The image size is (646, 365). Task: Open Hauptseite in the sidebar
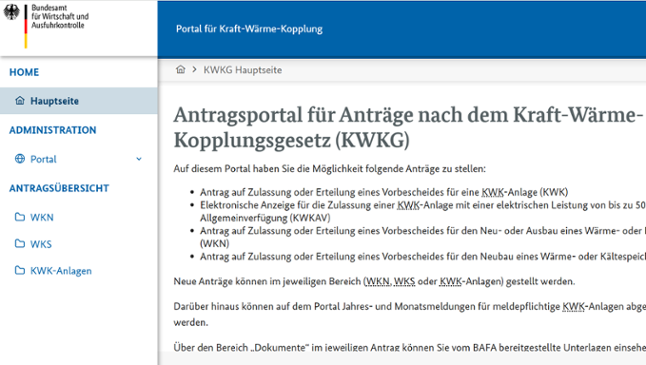[x=79, y=101]
